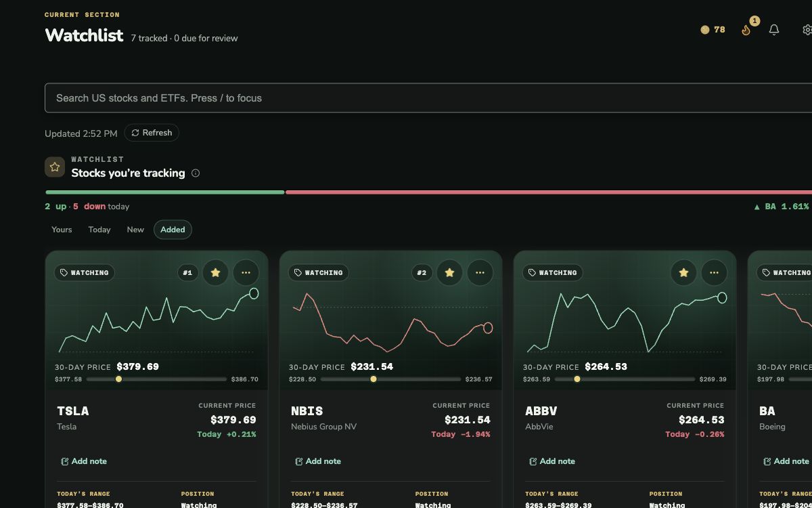Viewport: 812px width, 508px height.
Task: Click the NBIS ticker symbol
Action: point(307,411)
